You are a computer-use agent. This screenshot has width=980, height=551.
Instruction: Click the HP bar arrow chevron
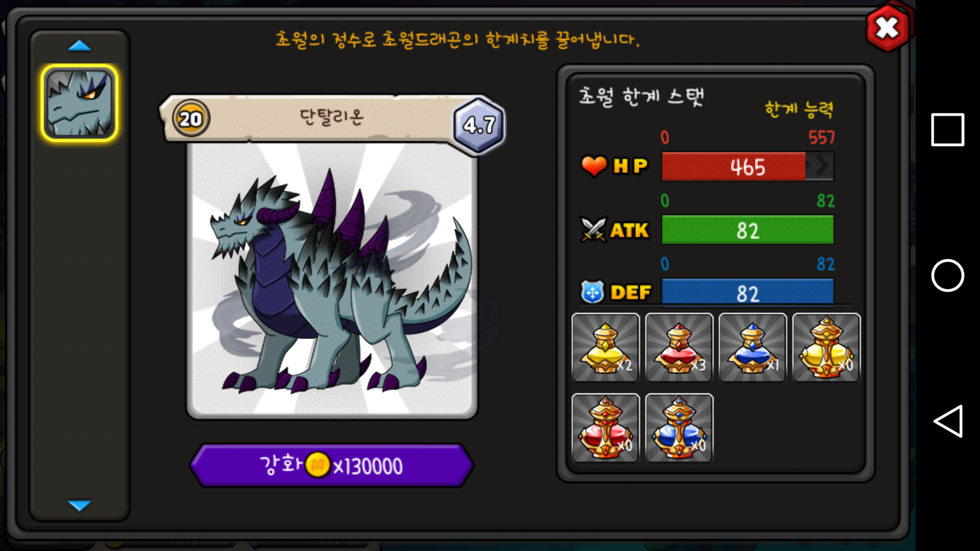(820, 166)
